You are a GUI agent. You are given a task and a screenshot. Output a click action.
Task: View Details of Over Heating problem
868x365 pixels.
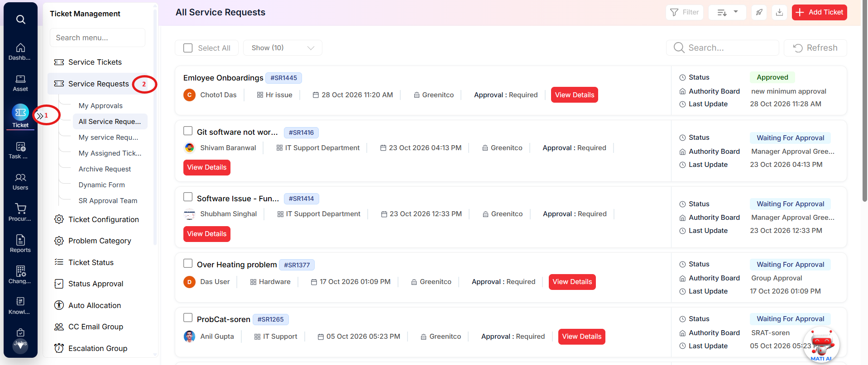[572, 282]
